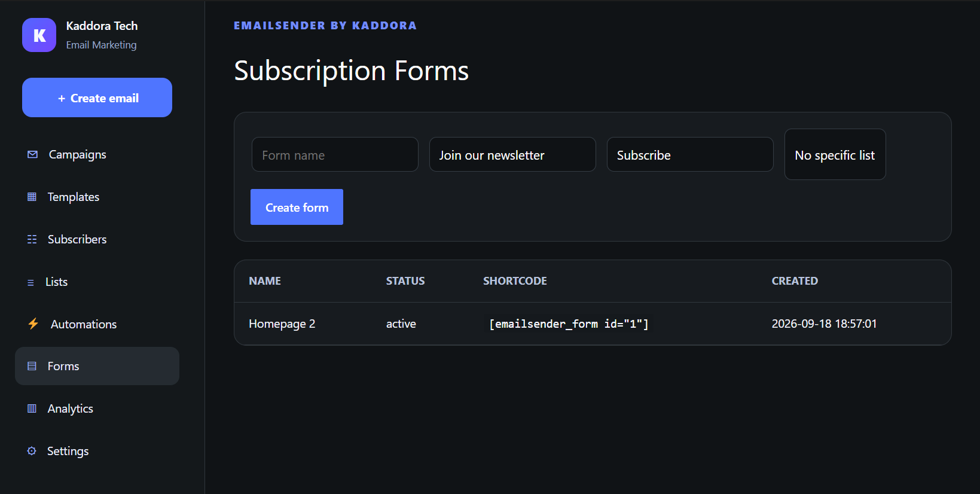Click the Create email button
The height and width of the screenshot is (494, 980).
pos(97,97)
